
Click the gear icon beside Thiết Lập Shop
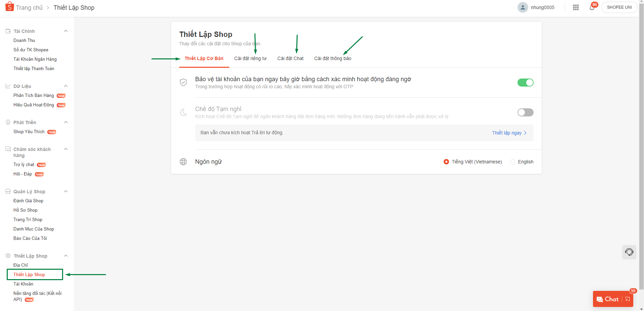click(7, 256)
